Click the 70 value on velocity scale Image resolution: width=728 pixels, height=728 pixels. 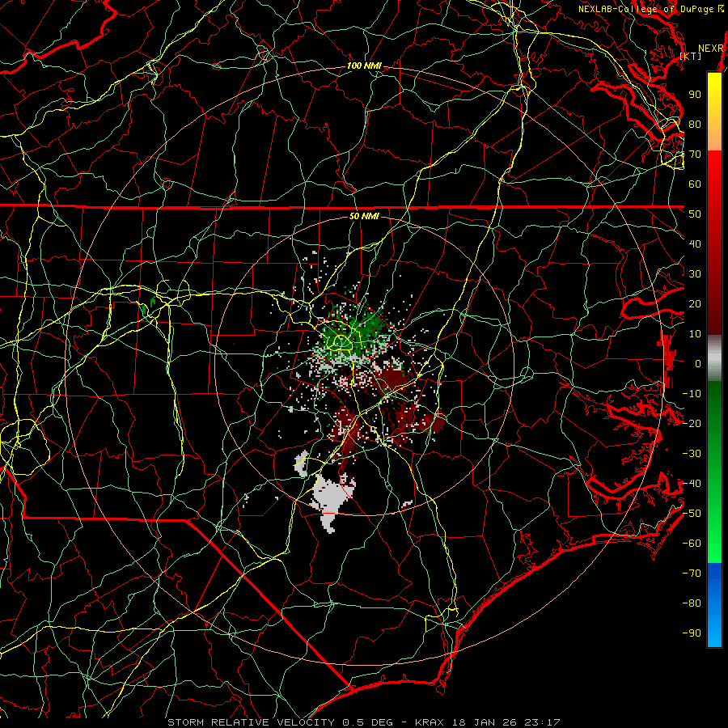(695, 154)
